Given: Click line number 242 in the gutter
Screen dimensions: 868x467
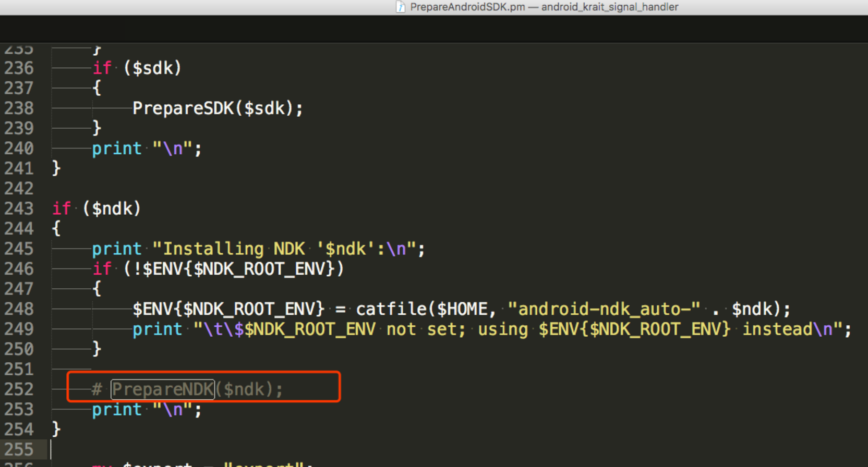Looking at the screenshot, I should point(19,189).
